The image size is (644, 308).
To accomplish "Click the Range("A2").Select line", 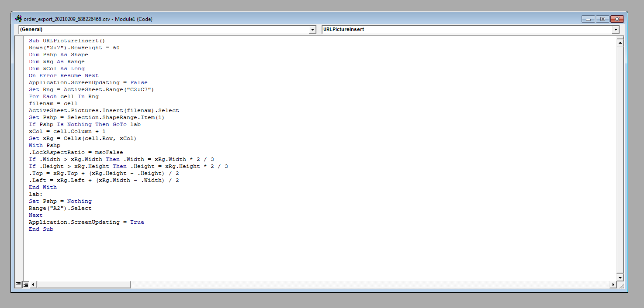I will (x=60, y=208).
